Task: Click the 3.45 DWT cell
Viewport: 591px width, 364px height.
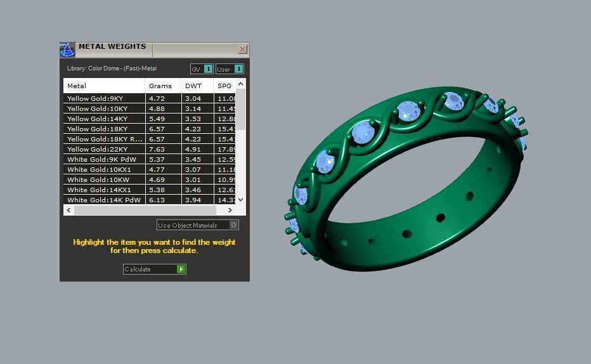Action: click(197, 159)
